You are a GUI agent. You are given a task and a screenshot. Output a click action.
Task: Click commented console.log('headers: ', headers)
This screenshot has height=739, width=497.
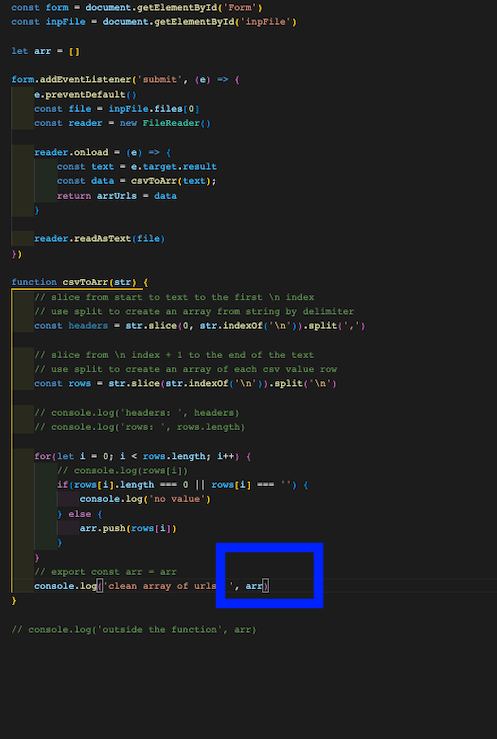click(x=137, y=413)
